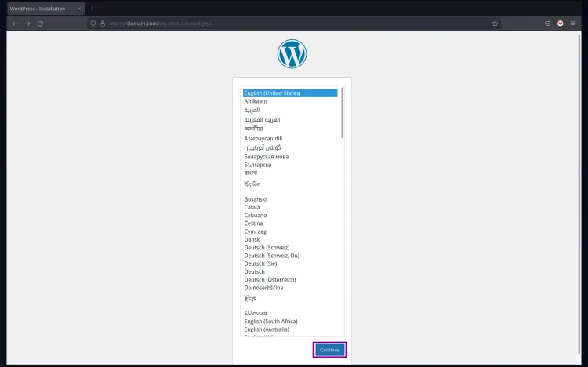The height and width of the screenshot is (367, 588).
Task: Pick Català in the language list
Action: pos(254,207)
